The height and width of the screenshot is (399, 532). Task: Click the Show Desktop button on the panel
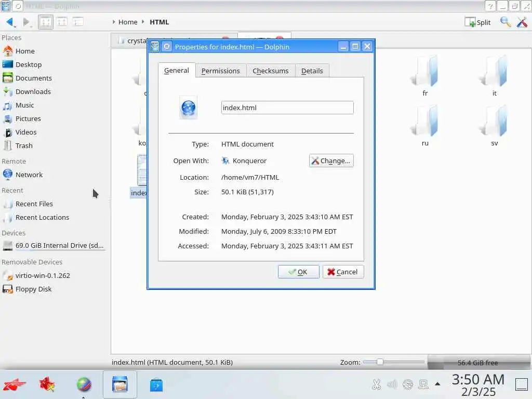coord(522,385)
